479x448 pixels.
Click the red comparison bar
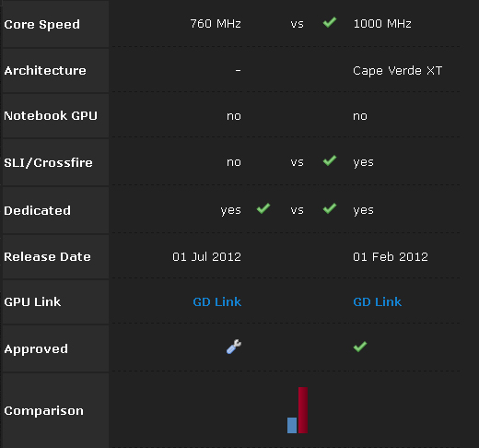coord(303,410)
